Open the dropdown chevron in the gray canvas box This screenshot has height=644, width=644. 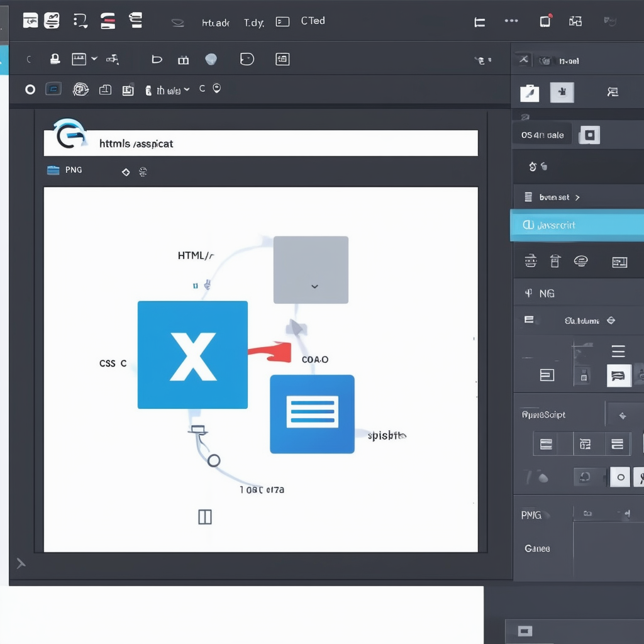point(314,286)
